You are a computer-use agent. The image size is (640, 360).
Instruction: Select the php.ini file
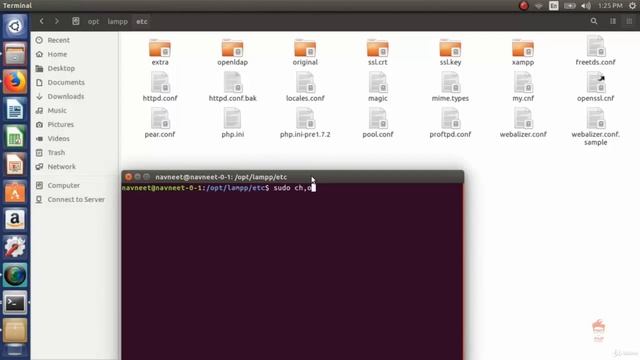232,123
